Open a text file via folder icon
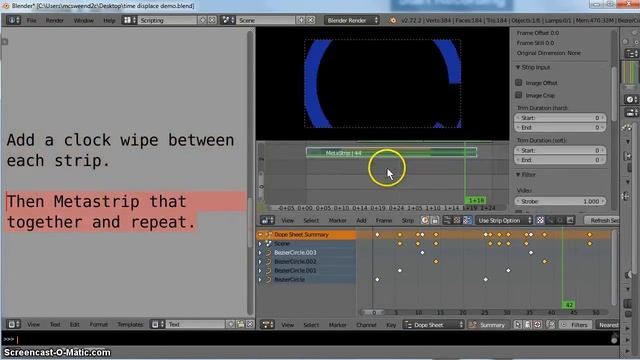 click(x=241, y=324)
